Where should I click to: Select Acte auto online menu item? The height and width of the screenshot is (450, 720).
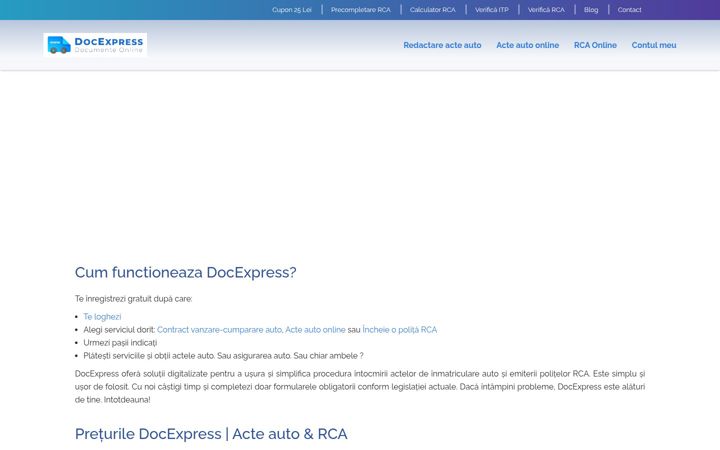528,45
